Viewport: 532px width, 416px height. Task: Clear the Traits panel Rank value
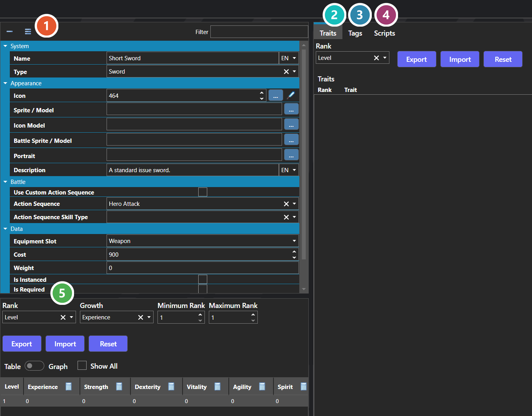click(376, 58)
